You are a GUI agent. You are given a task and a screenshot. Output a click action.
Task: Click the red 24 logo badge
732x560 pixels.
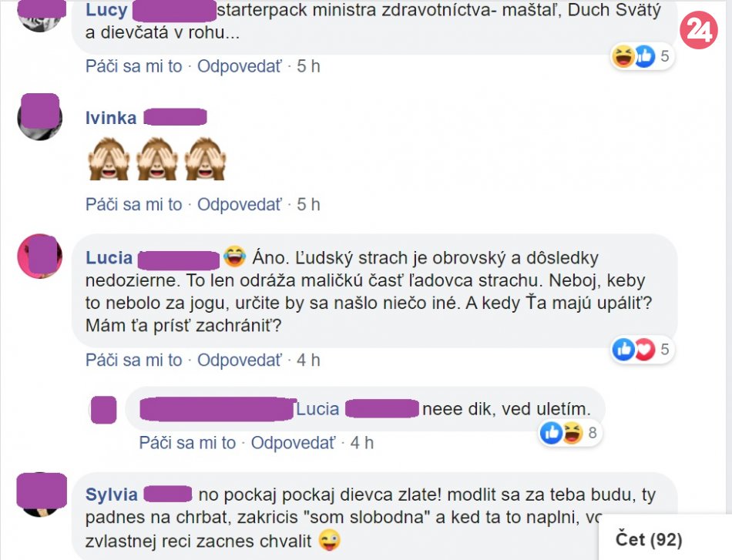698,30
